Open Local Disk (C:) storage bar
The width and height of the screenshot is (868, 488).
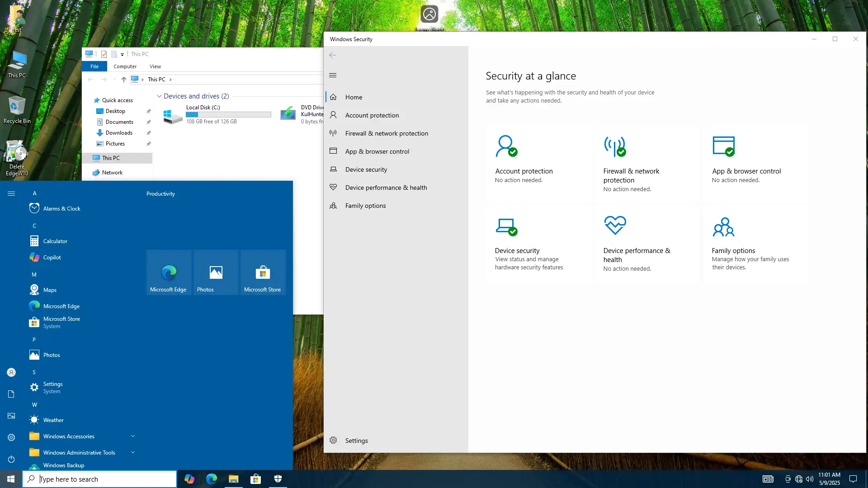tap(228, 115)
